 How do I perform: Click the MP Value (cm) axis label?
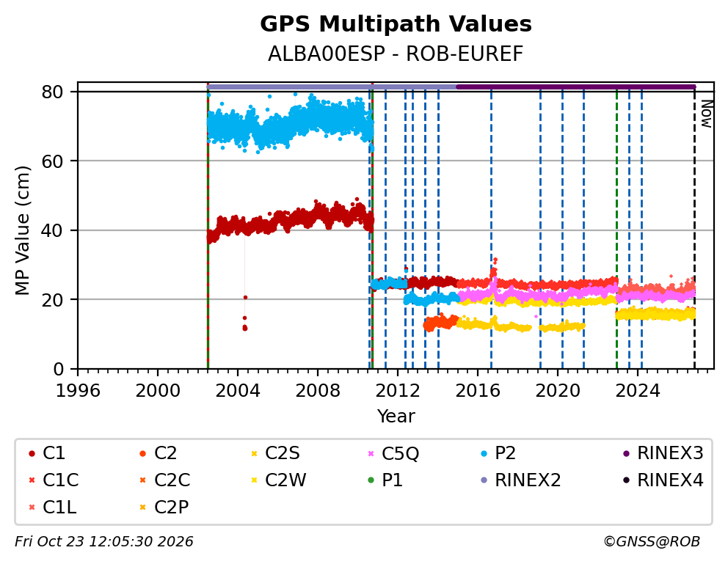(x=22, y=230)
